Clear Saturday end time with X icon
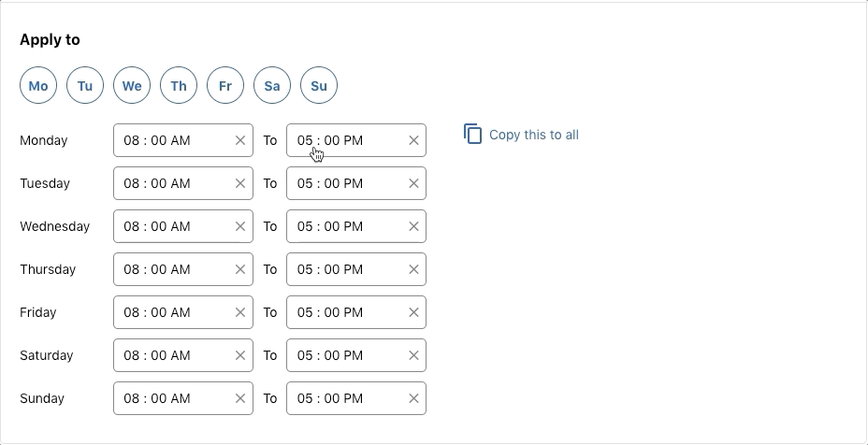Screen dimensions: 868x445 coord(413,355)
